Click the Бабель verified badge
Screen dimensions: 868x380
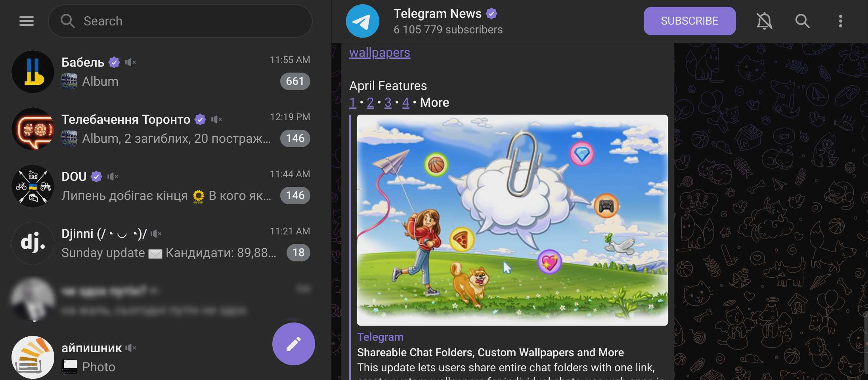[114, 62]
